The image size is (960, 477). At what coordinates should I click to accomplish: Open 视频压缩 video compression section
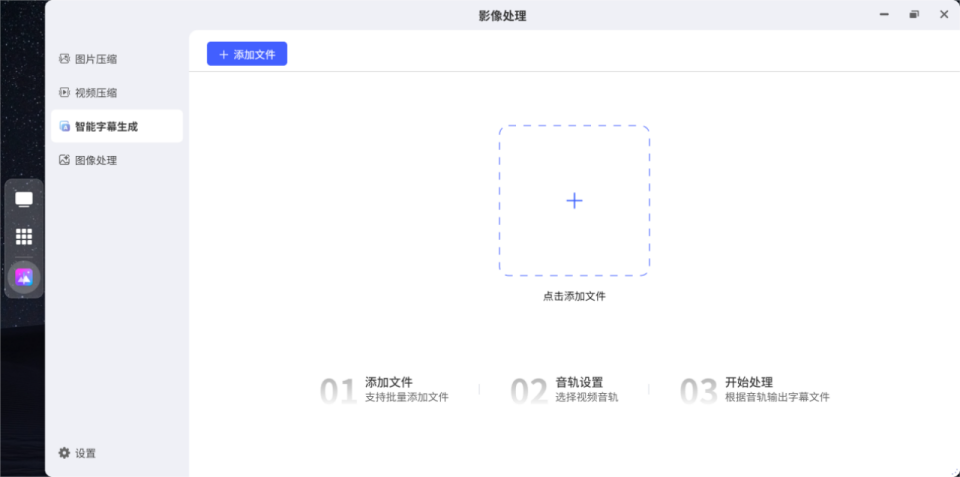tap(117, 93)
